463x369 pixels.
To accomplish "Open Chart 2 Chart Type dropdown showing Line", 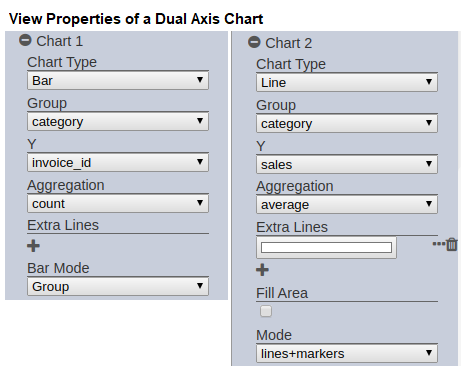I will (347, 82).
